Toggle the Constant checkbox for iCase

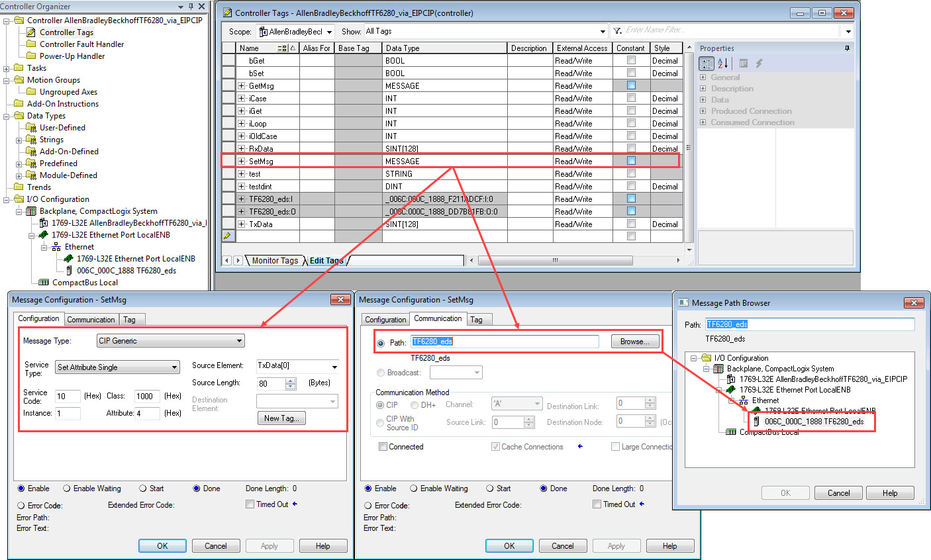(x=631, y=97)
